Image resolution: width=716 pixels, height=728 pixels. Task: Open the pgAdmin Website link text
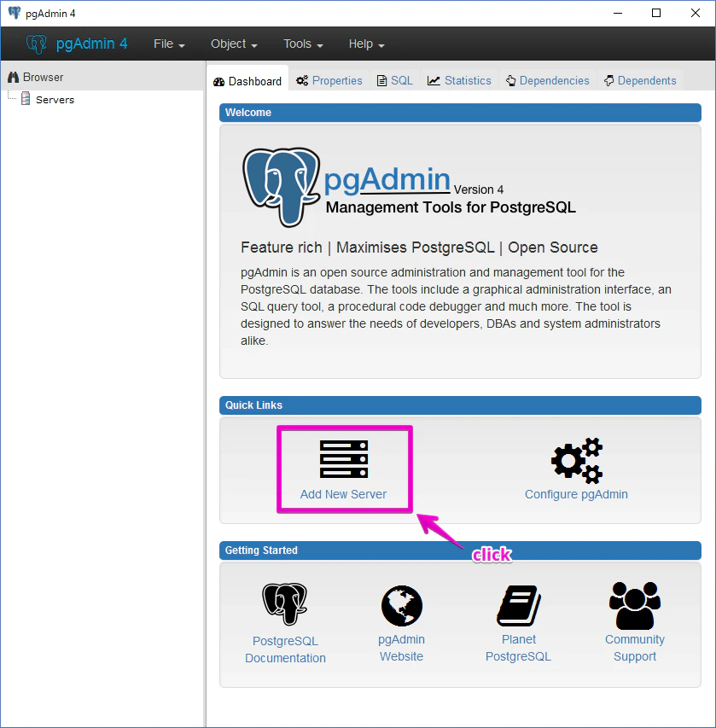pos(402,648)
